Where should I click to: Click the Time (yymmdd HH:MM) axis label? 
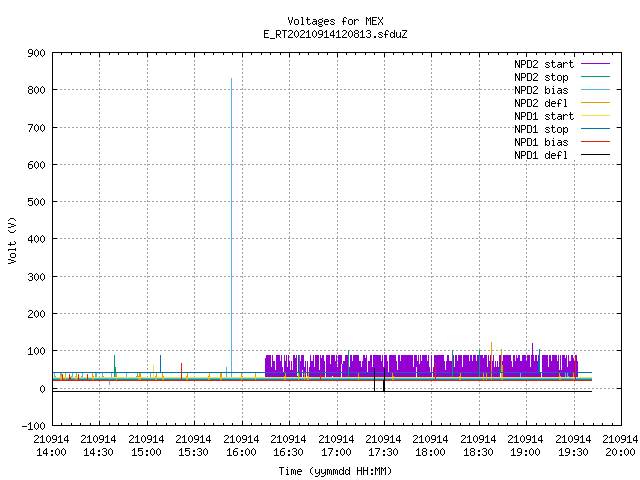pos(335,471)
